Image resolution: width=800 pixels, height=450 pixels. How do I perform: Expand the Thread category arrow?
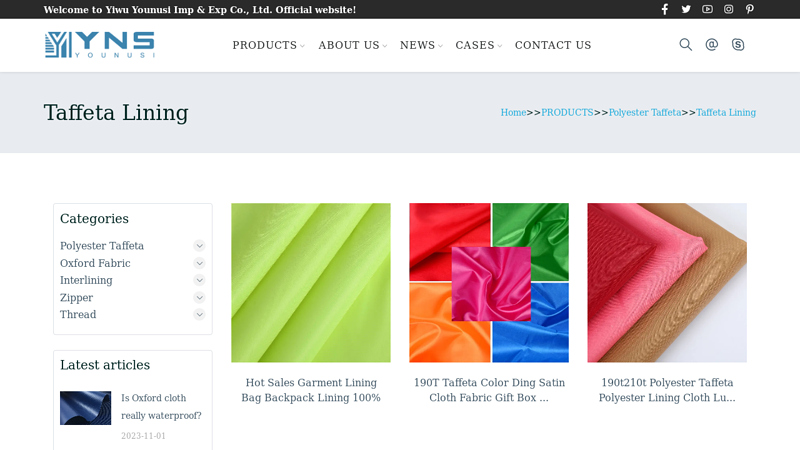click(199, 314)
